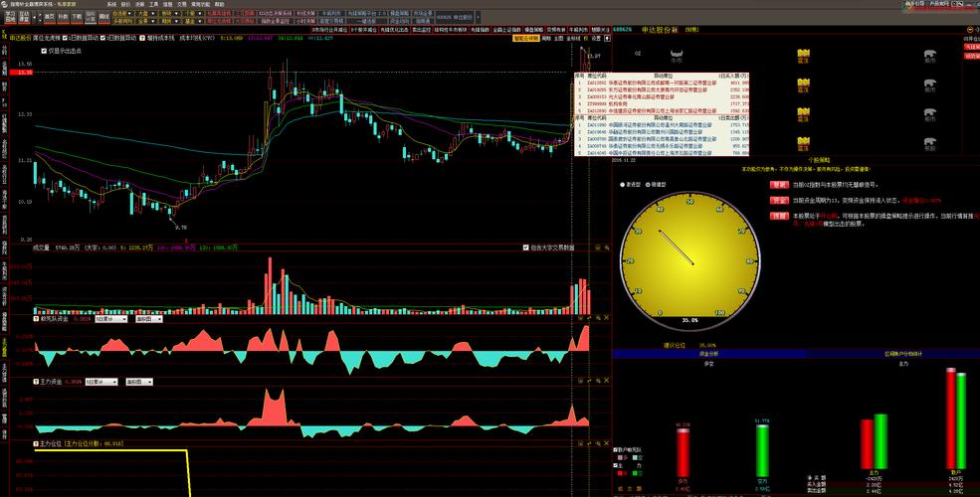Switch to the 资金分析 tab
980x497 pixels.
(708, 354)
